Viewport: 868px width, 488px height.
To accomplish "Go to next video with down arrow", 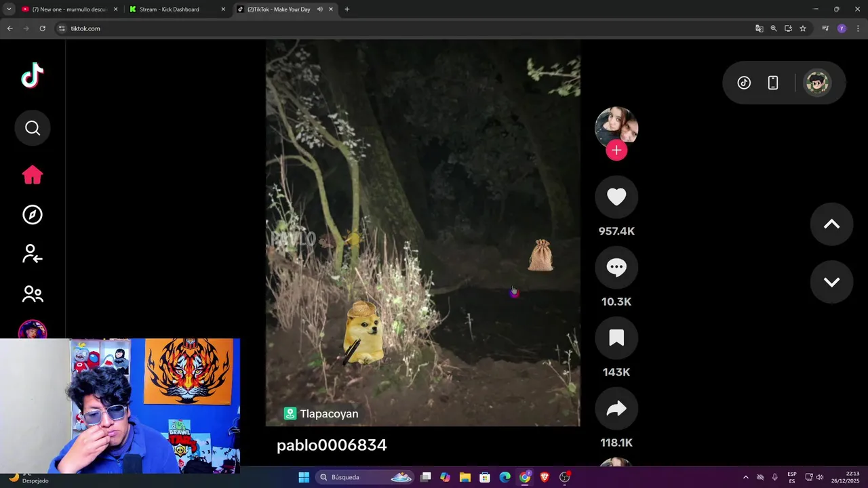I will click(831, 282).
